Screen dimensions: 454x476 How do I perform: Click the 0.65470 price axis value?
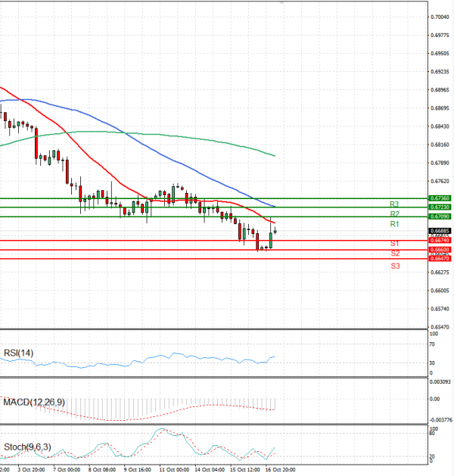click(440, 327)
